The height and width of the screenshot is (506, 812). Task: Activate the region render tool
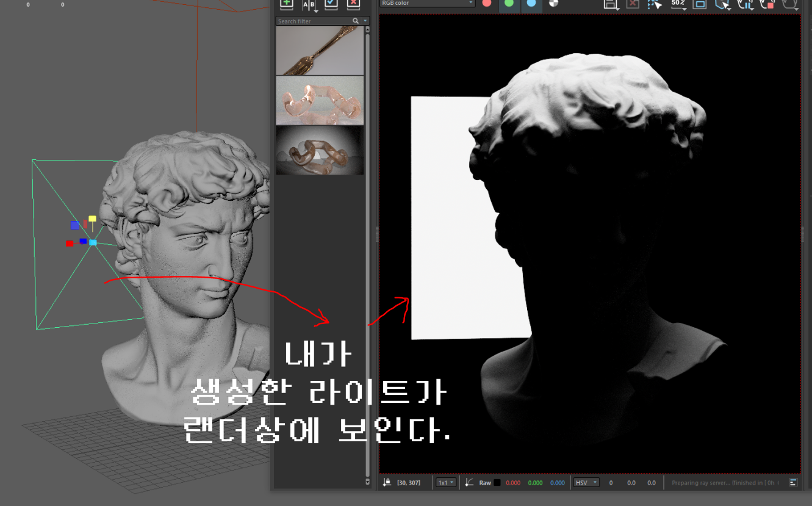(700, 4)
